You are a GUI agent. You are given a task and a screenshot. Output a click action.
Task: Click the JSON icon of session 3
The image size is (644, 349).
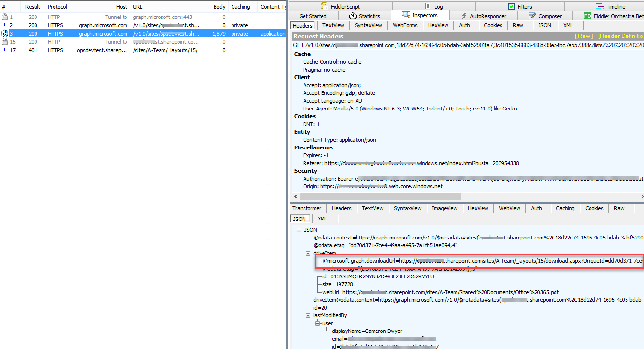click(x=4, y=34)
